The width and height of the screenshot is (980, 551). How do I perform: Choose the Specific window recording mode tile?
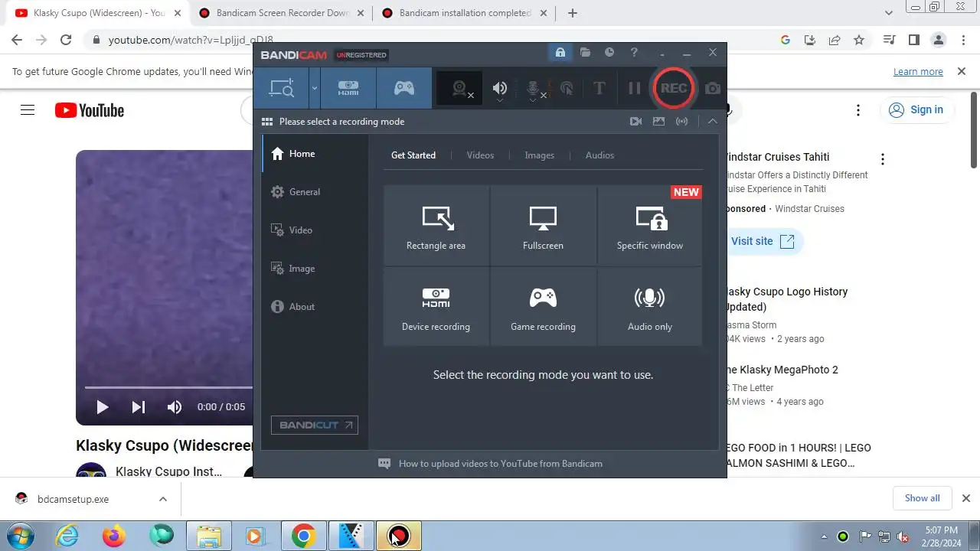650,226
